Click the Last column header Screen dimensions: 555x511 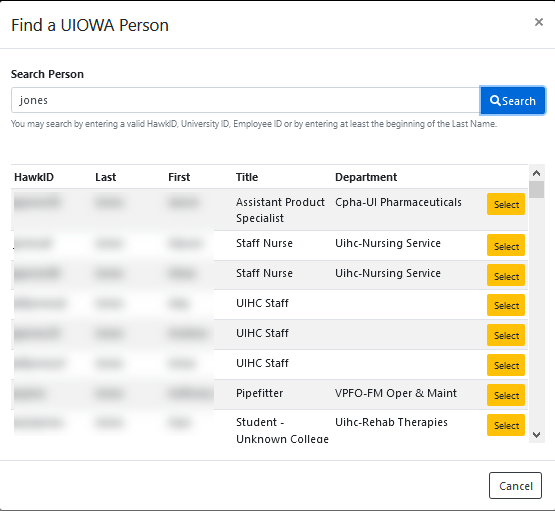coord(105,177)
